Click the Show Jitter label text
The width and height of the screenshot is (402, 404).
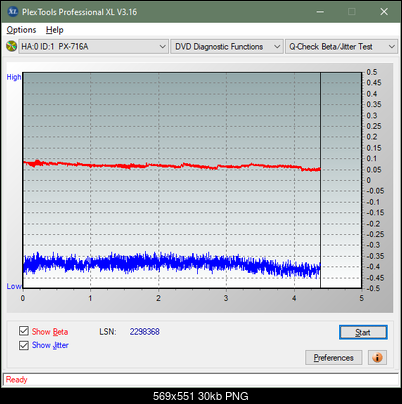coord(50,345)
